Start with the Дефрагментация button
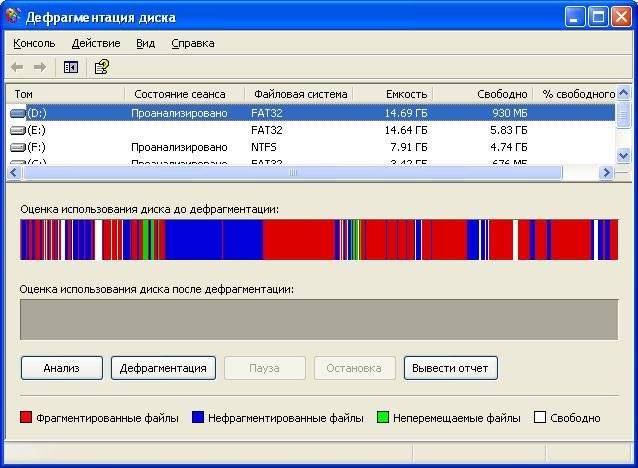Screen dimensions: 638x468 point(163,368)
